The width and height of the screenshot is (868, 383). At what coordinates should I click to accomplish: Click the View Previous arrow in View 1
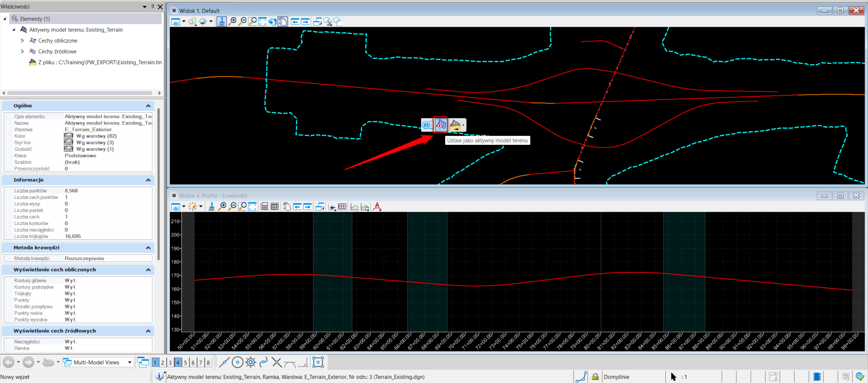point(295,21)
